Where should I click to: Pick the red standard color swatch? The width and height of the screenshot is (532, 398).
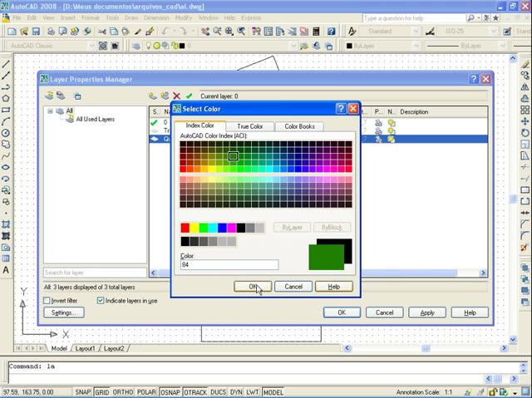pos(185,228)
